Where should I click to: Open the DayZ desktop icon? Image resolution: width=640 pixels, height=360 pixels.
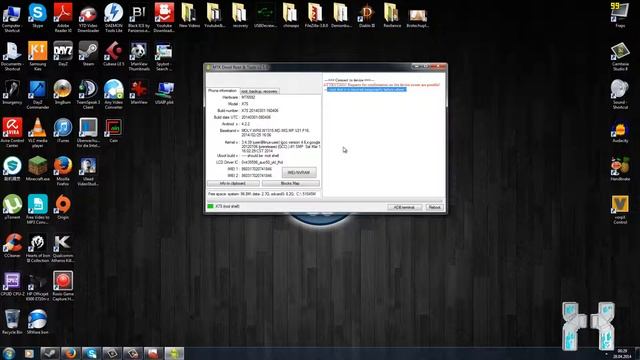click(63, 53)
